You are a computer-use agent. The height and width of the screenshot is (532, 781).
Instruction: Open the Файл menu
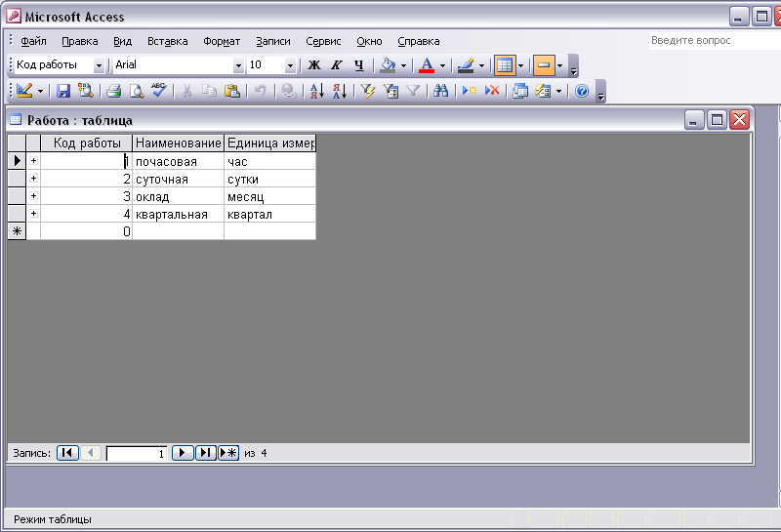click(33, 41)
